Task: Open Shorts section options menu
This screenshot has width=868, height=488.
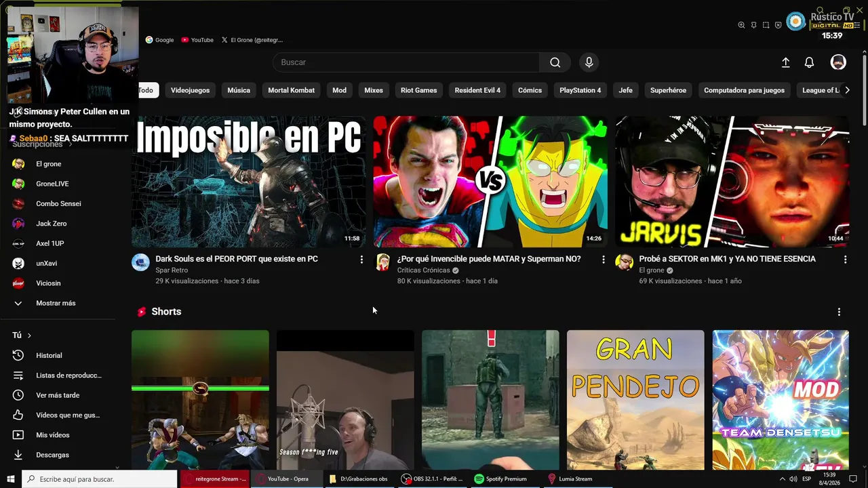Action: [839, 312]
